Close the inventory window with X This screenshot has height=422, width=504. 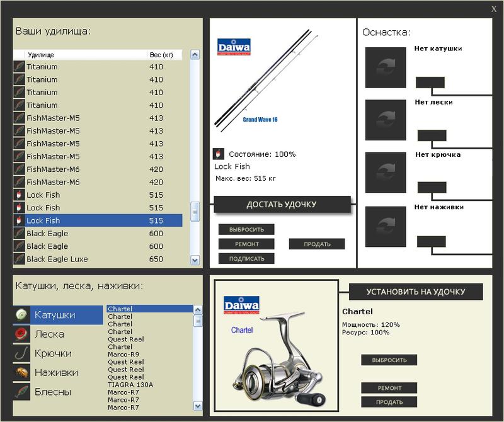pyautogui.click(x=494, y=9)
